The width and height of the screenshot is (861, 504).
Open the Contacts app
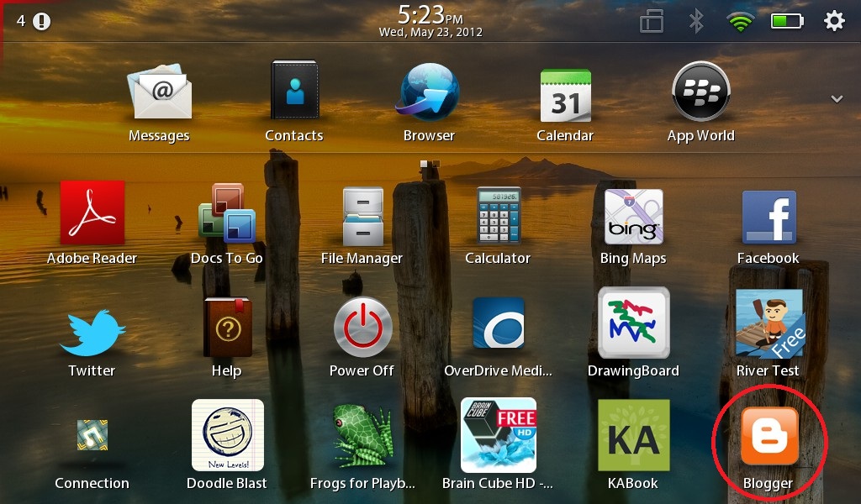pos(295,89)
